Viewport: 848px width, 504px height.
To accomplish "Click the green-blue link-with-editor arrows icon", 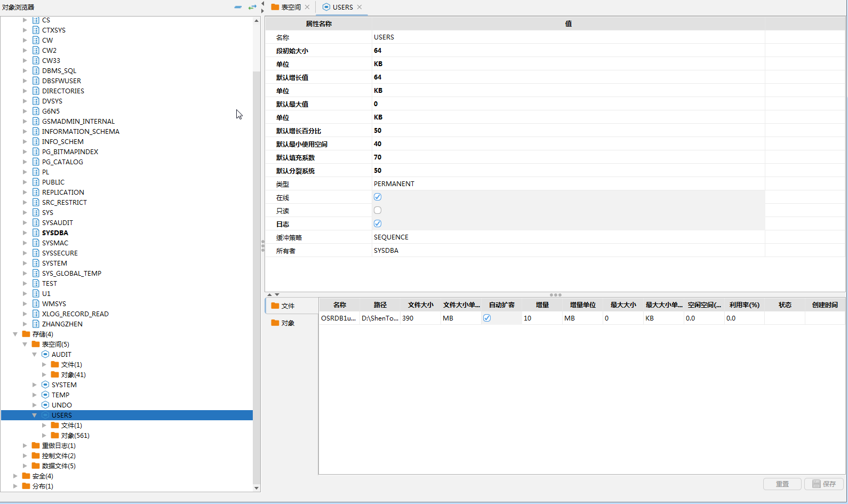I will (x=252, y=7).
